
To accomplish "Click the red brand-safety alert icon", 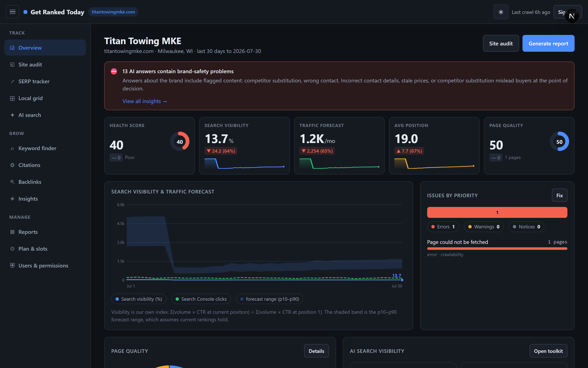I will (114, 71).
